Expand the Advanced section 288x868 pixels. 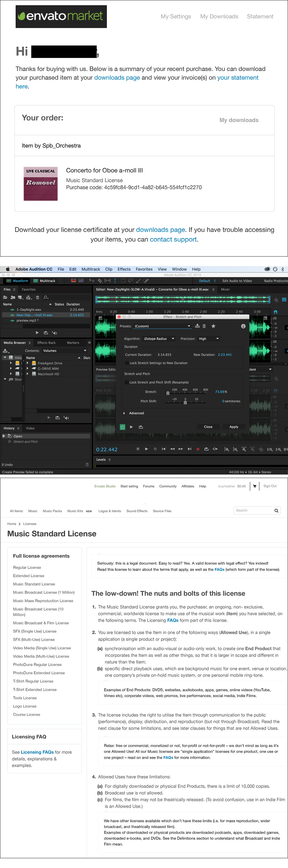(x=124, y=413)
